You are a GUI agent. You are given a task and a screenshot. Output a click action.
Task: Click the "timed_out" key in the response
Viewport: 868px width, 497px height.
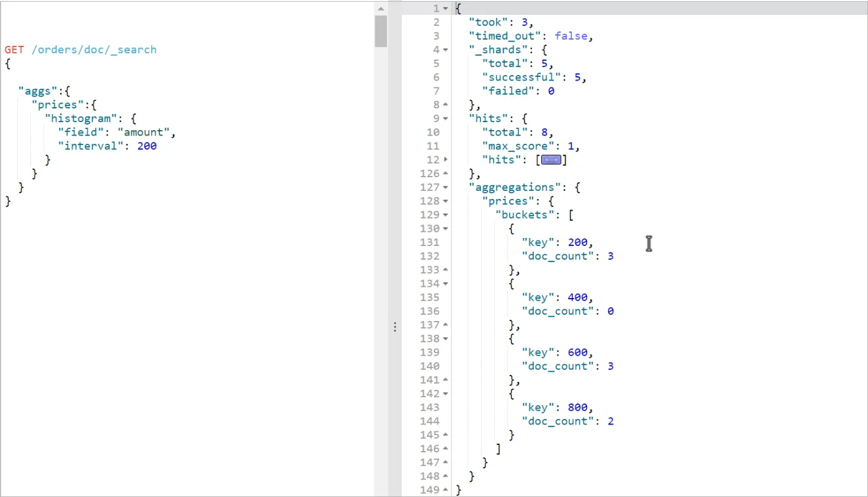pos(506,36)
